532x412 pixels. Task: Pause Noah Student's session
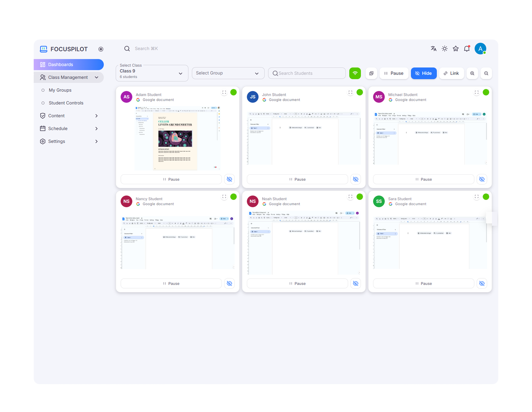[x=297, y=283]
